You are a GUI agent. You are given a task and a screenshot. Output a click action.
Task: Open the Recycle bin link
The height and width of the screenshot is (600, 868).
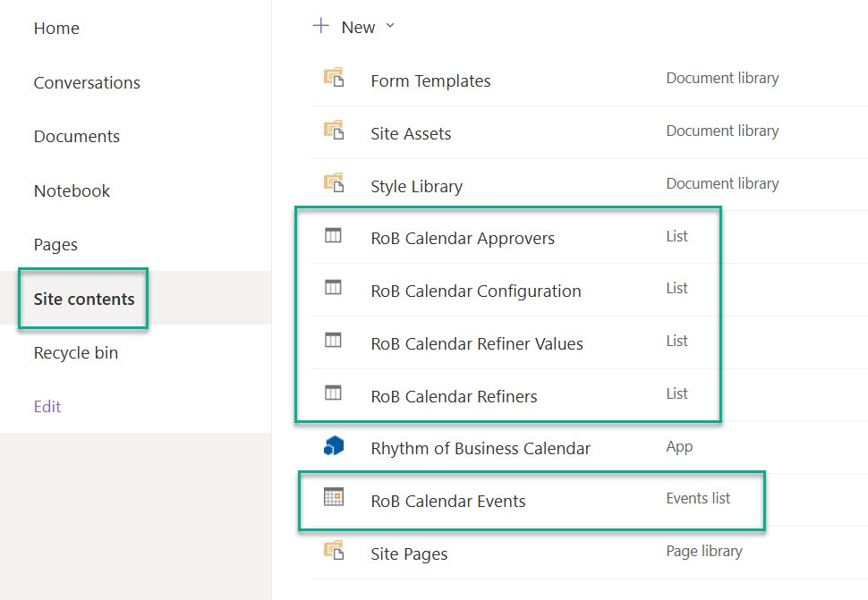pyautogui.click(x=76, y=353)
